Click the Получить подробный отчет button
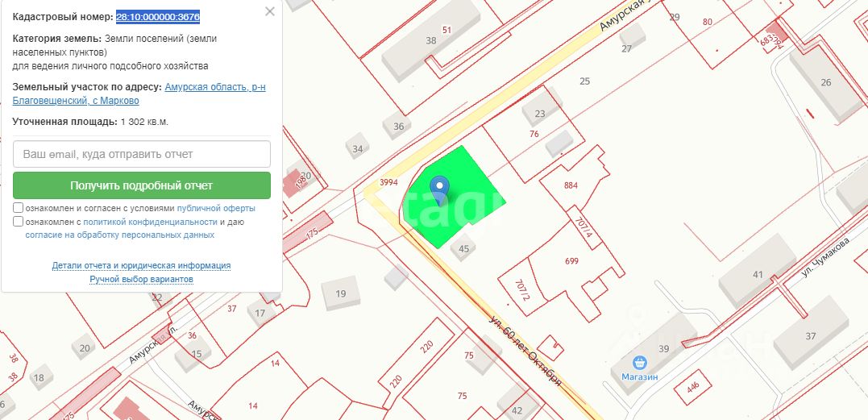This screenshot has height=420, width=868. tap(142, 185)
